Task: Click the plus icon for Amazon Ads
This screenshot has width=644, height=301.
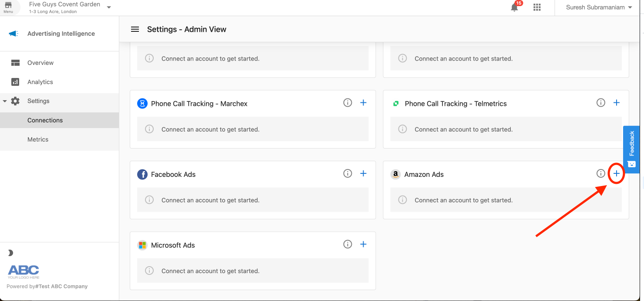Action: tap(616, 173)
